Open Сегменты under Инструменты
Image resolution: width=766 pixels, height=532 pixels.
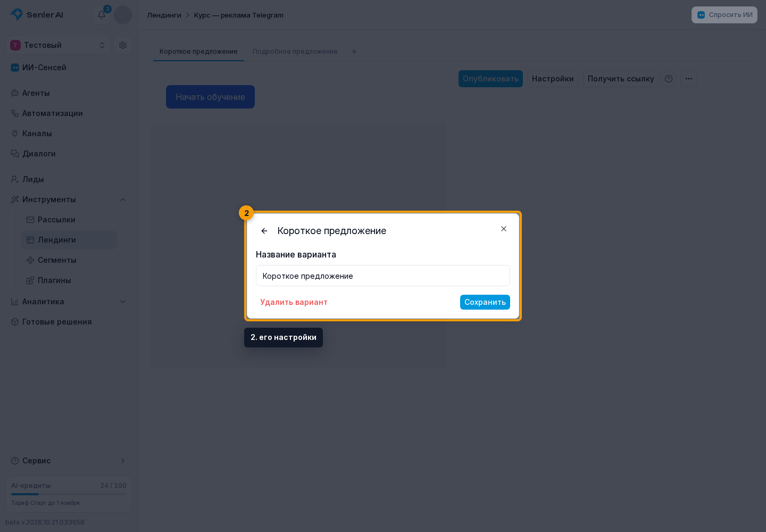click(69, 260)
